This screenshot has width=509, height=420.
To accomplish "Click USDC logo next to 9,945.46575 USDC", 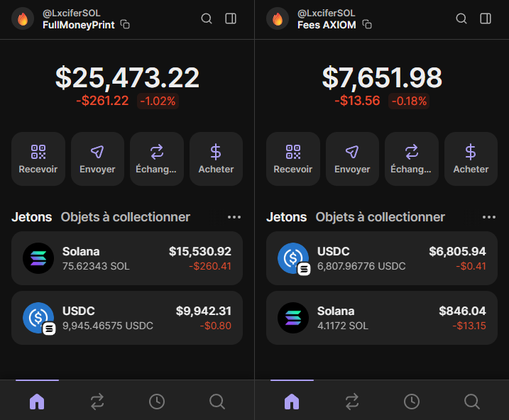I will (38, 318).
